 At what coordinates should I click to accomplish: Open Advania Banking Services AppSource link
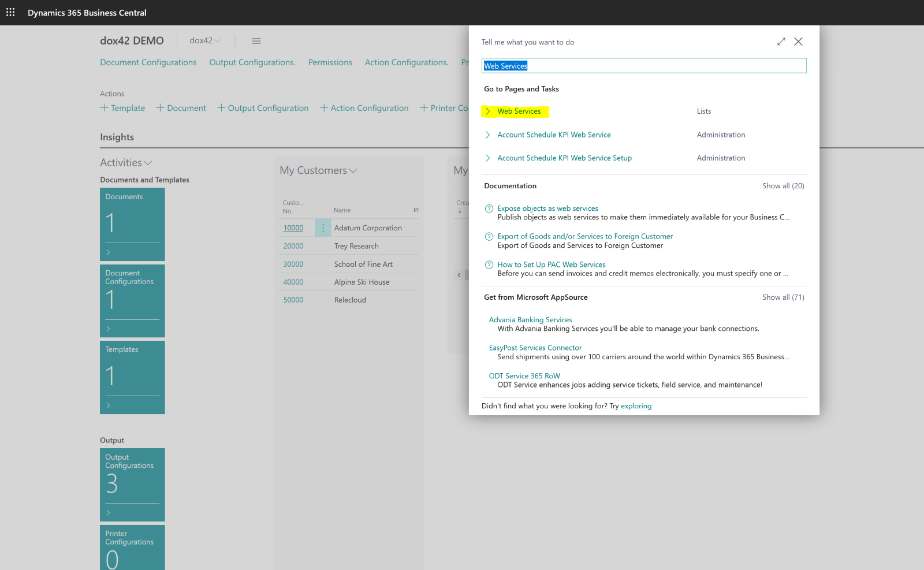pyautogui.click(x=531, y=320)
